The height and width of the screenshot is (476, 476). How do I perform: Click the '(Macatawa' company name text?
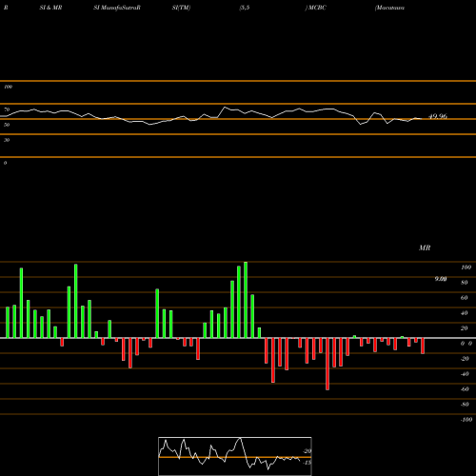(x=389, y=8)
